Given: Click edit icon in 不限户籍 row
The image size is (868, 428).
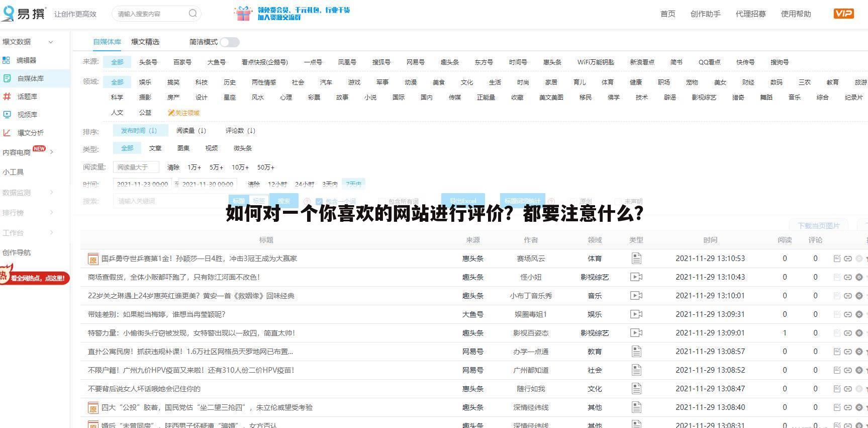Looking at the screenshot, I should pyautogui.click(x=837, y=370).
